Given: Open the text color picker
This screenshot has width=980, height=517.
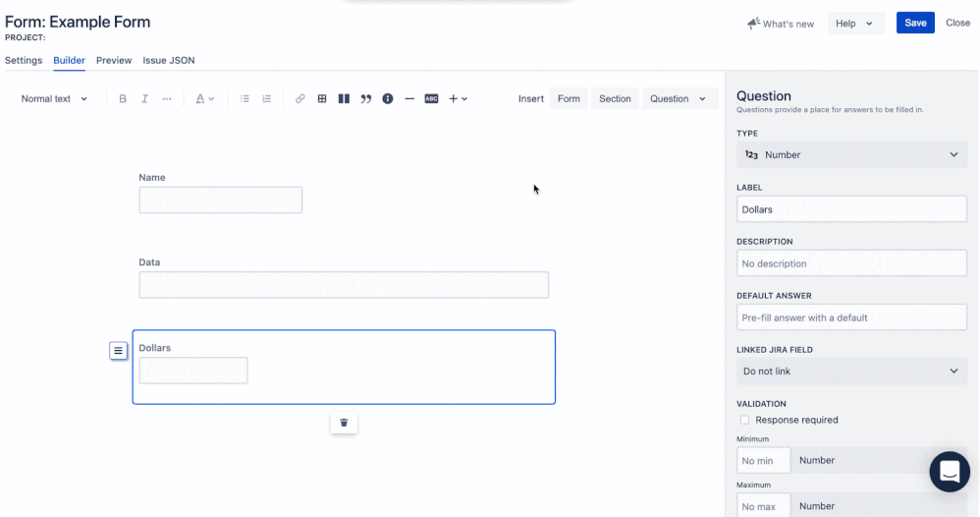Looking at the screenshot, I should click(205, 99).
